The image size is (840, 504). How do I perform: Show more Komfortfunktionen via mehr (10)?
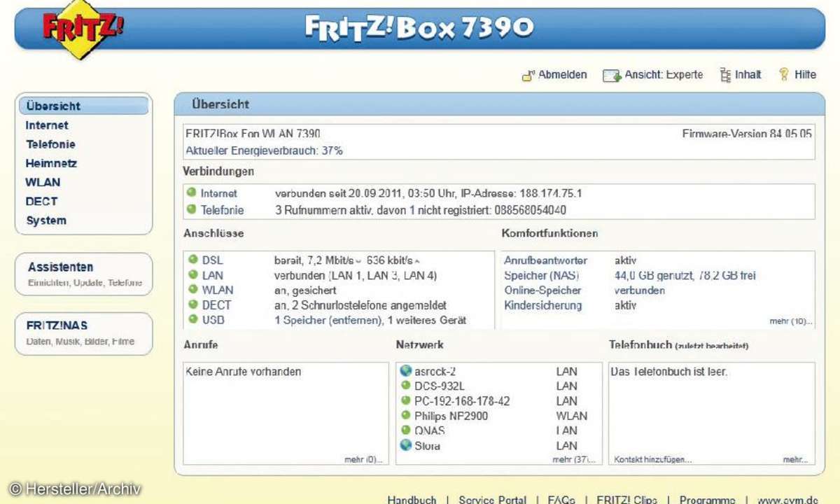(x=791, y=321)
